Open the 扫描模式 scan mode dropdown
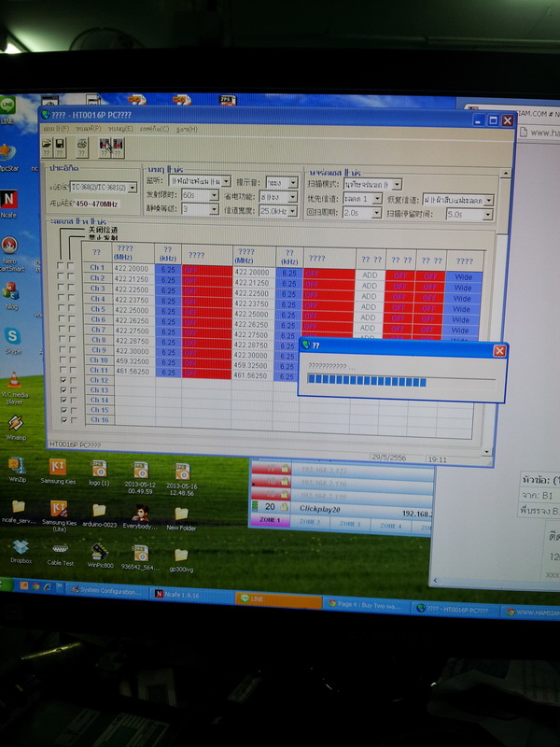This screenshot has height=747, width=560. [x=372, y=184]
